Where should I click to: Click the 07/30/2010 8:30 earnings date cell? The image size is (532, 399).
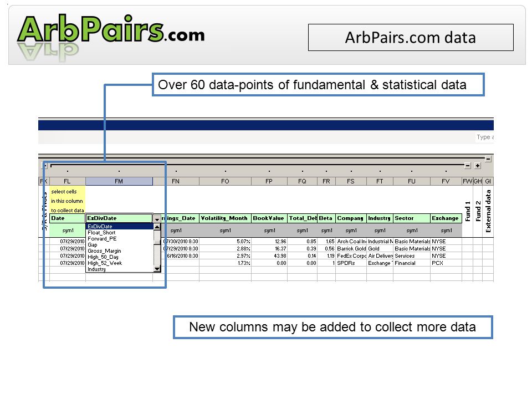[180, 241]
